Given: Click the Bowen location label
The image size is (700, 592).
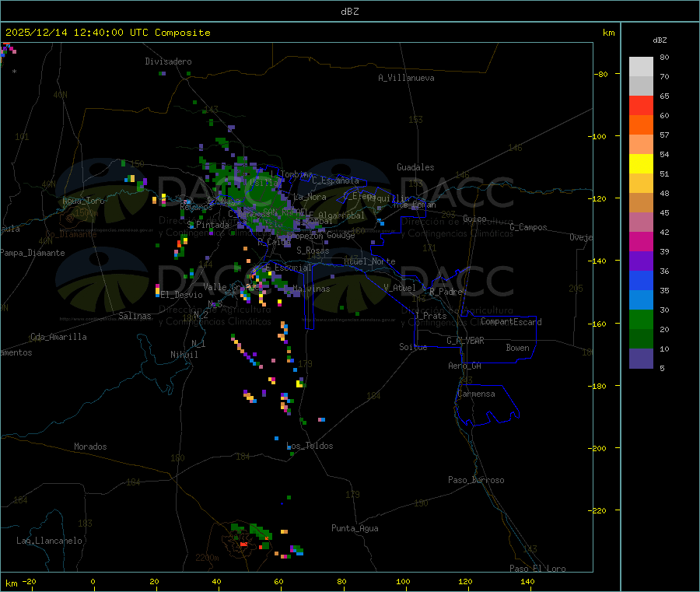Looking at the screenshot, I should click(x=517, y=348).
